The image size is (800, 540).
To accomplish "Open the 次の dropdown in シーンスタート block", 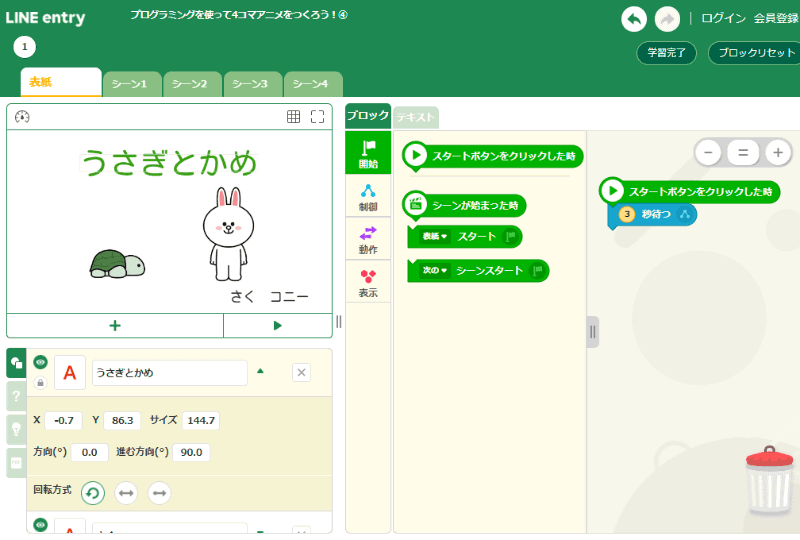I will 435,271.
